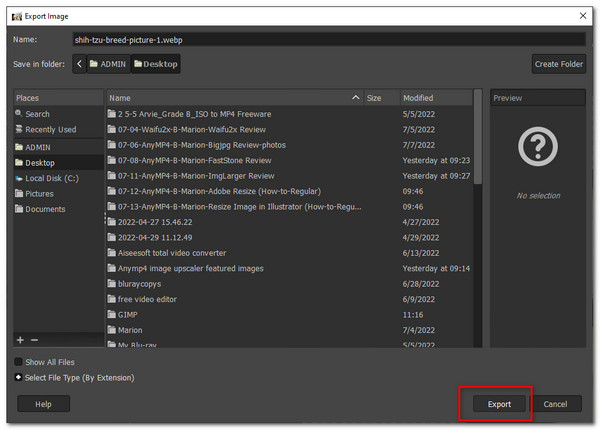The width and height of the screenshot is (600, 430).
Task: Click the Size column header
Action: [375, 98]
